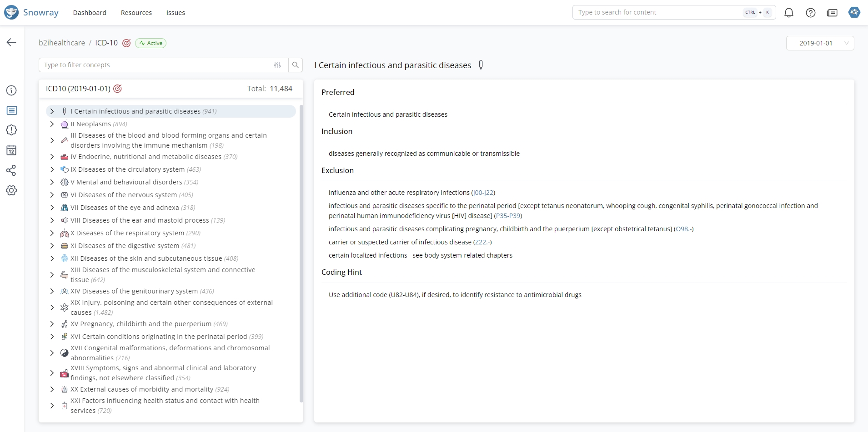Image resolution: width=868 pixels, height=432 pixels.
Task: Open the user avatar menu
Action: 854,13
